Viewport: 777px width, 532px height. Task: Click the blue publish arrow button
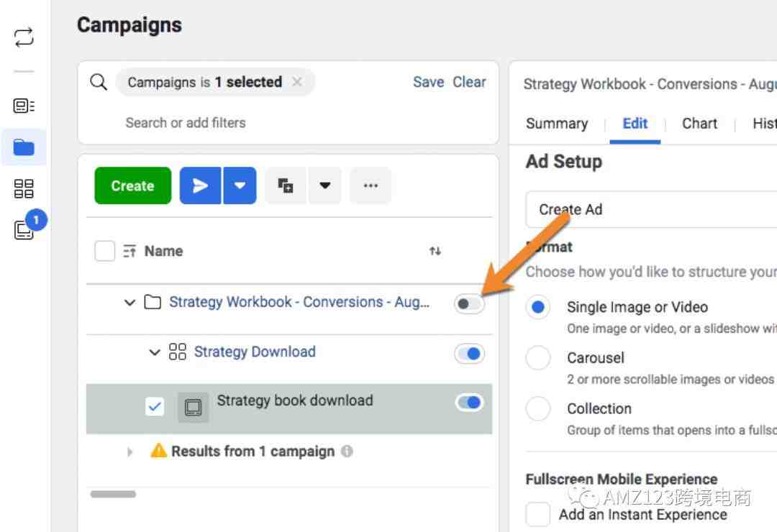click(200, 185)
